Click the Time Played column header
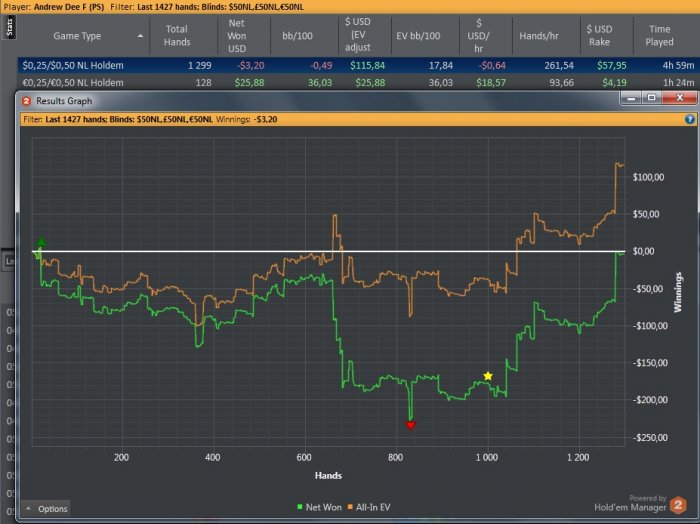The width and height of the screenshot is (700, 524). [659, 35]
